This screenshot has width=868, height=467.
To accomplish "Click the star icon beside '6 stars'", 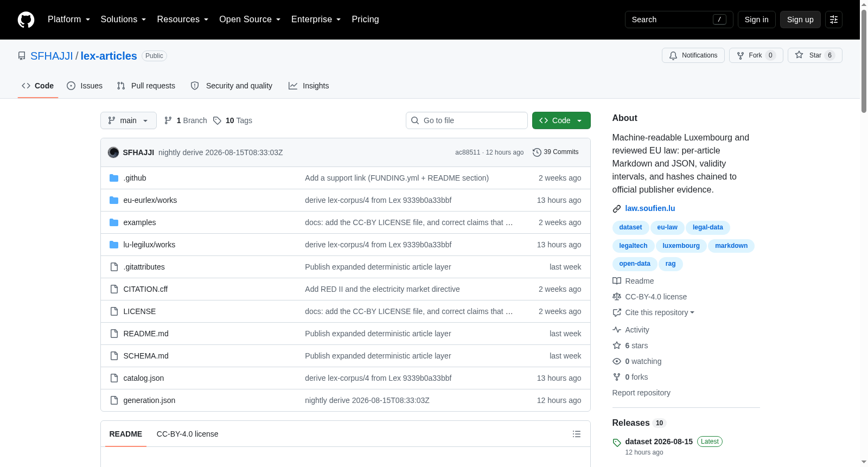I will point(617,346).
